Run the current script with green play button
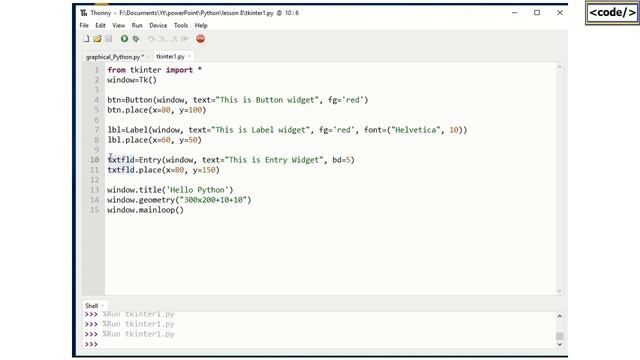 tap(124, 39)
